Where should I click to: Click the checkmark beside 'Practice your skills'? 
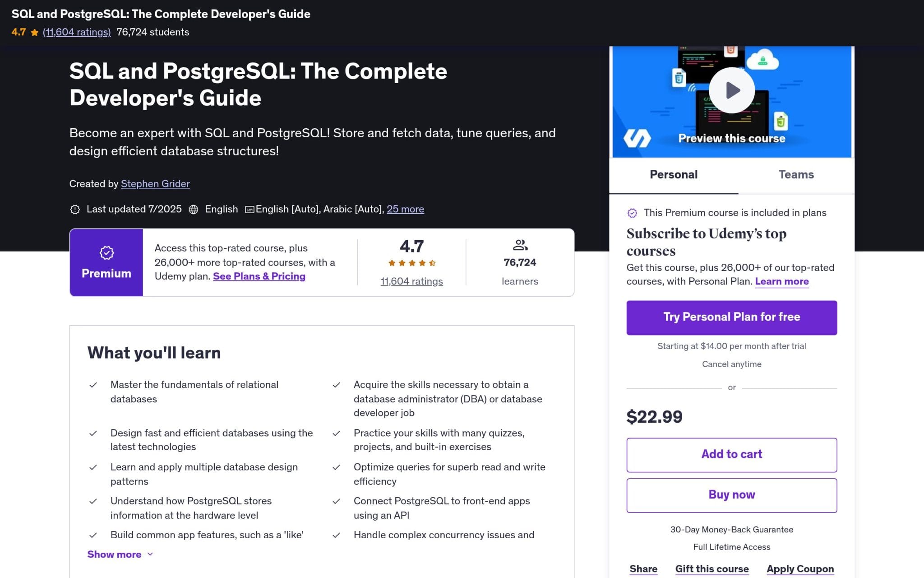click(336, 433)
